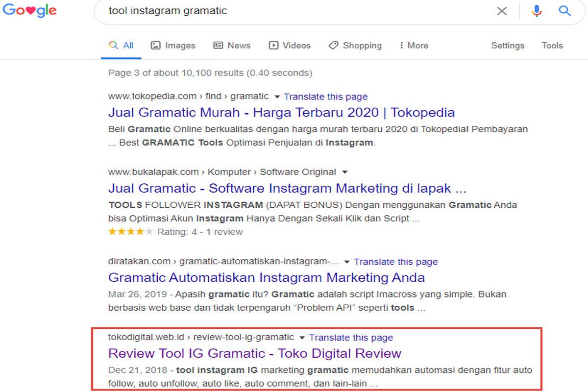Click Translate this page for Tokopedia result
This screenshot has width=588, height=392.
point(326,97)
